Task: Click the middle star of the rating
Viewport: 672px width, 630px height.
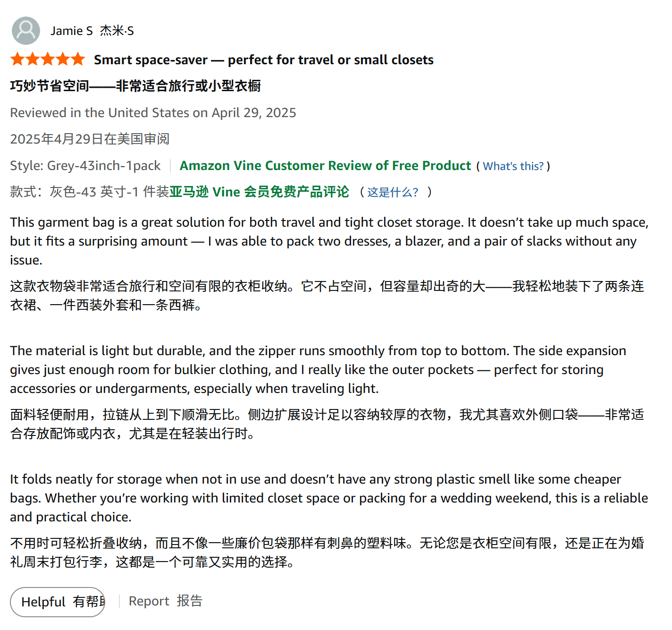Action: [48, 60]
